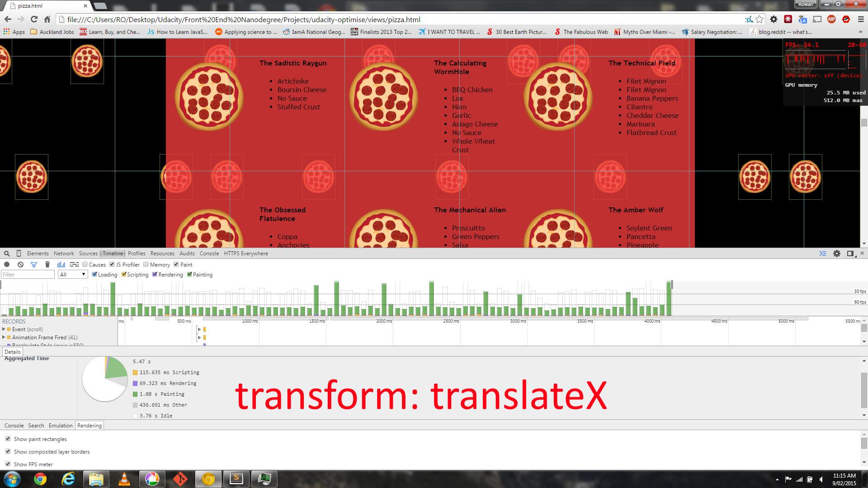This screenshot has width=868, height=488.
Task: Toggle the timeline filter funnel icon
Action: click(x=34, y=264)
